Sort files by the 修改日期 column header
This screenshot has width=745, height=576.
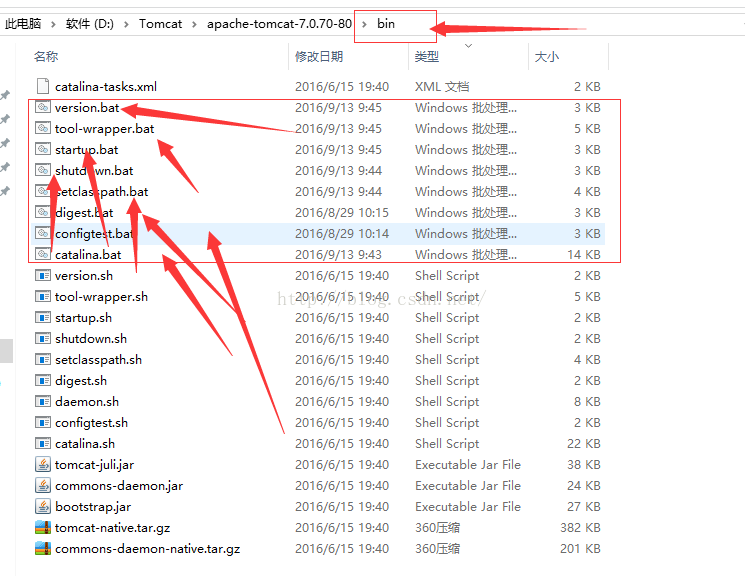(x=319, y=57)
